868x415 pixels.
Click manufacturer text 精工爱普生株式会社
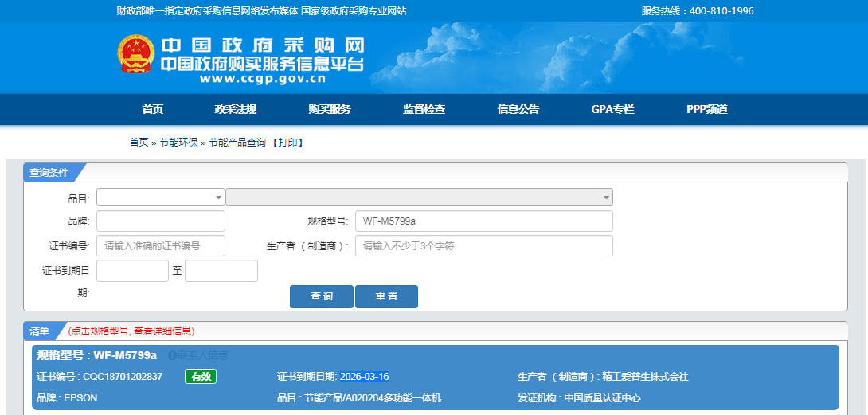pos(646,377)
